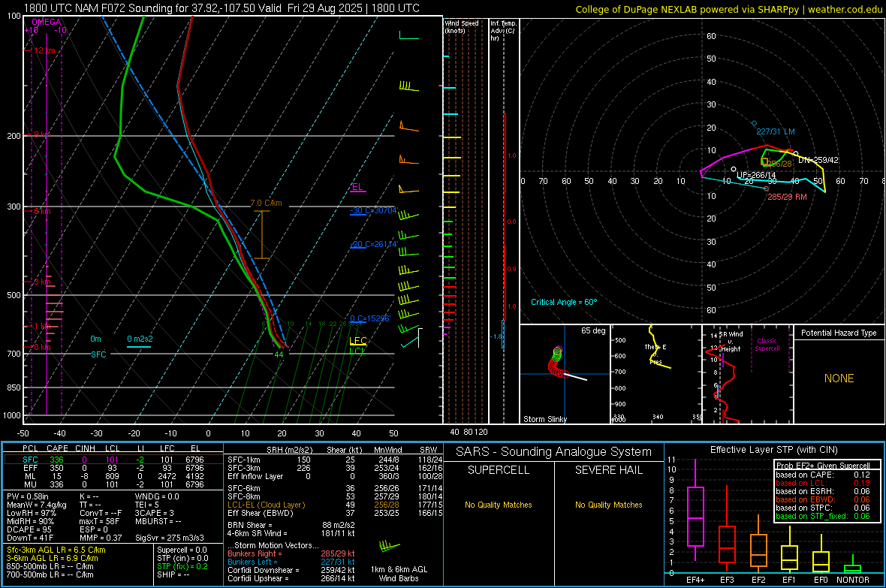Click the DN=259/42 hodograph label

818,160
